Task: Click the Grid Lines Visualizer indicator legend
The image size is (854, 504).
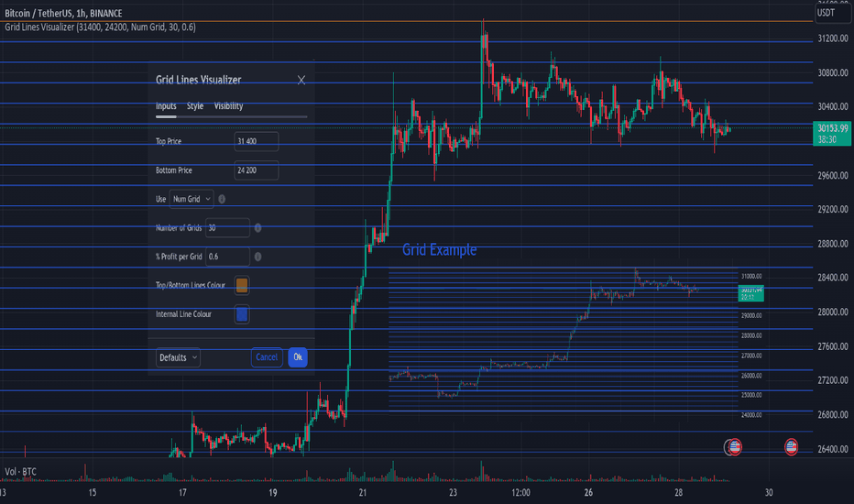Action: click(x=100, y=27)
